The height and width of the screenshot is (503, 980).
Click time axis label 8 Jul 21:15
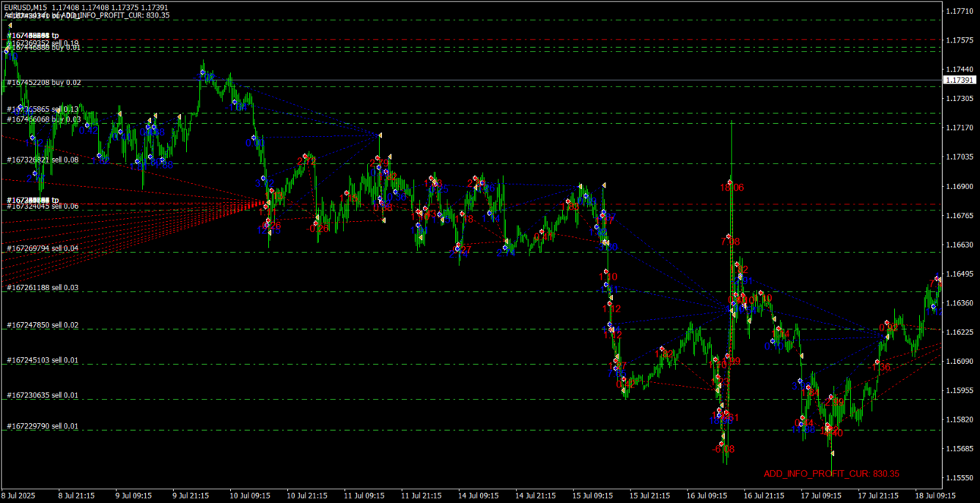77,495
